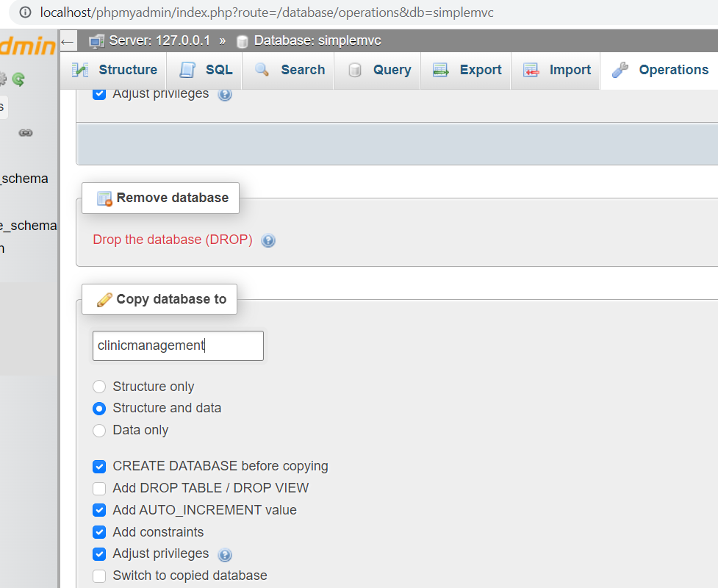Screen dimensions: 718x588
Task: Toggle Add constraints checkbox
Action: pos(99,532)
